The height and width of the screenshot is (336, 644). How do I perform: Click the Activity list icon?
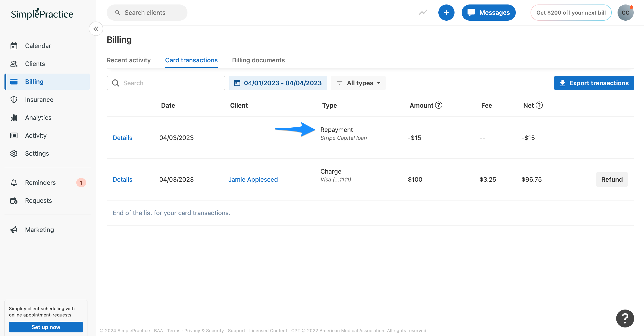(x=14, y=135)
